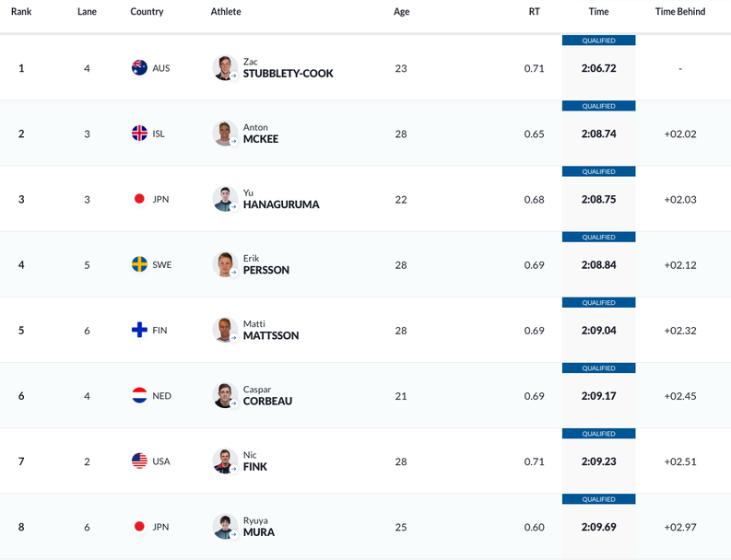Click the Netherlands flag icon
This screenshot has height=560, width=731.
coord(139,396)
